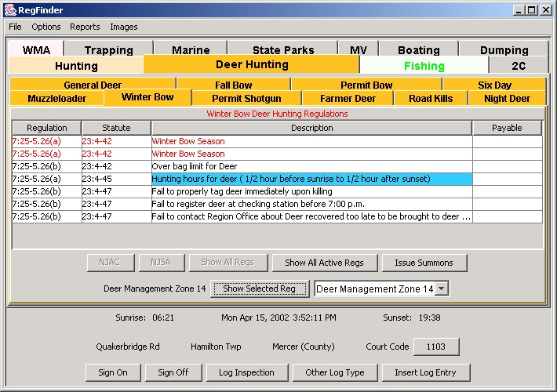Click the Show Selected Reg button
Image resolution: width=557 pixels, height=392 pixels.
(x=260, y=289)
